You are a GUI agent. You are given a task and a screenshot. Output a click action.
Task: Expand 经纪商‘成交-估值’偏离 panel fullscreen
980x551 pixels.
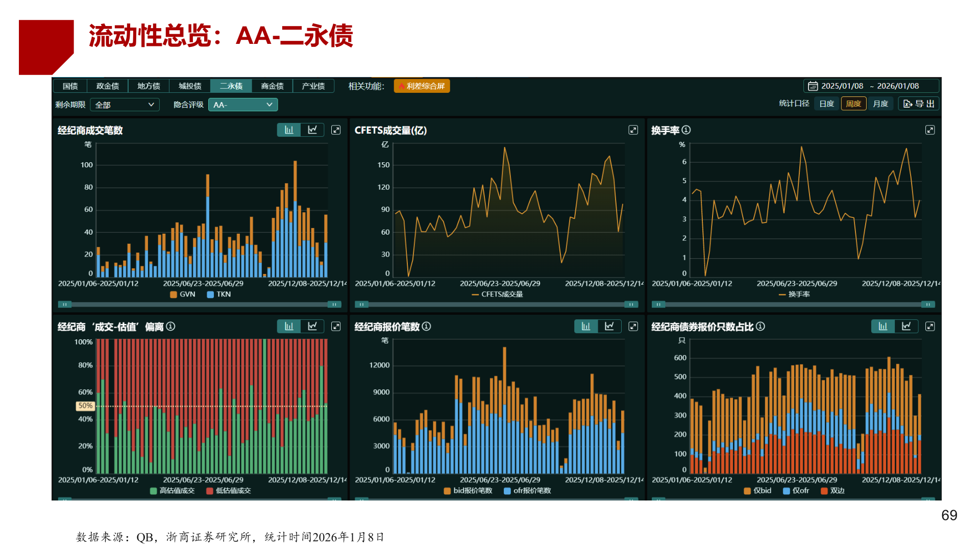(336, 326)
